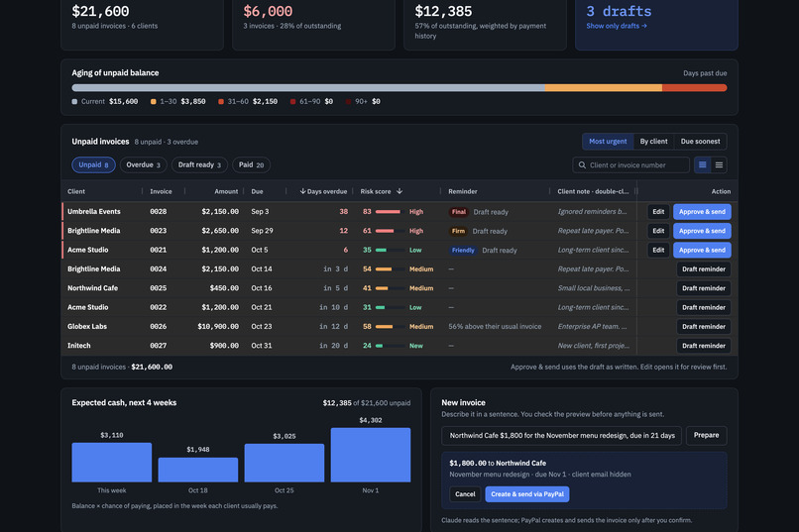Click the Friendly reminder badge

pyautogui.click(x=463, y=250)
